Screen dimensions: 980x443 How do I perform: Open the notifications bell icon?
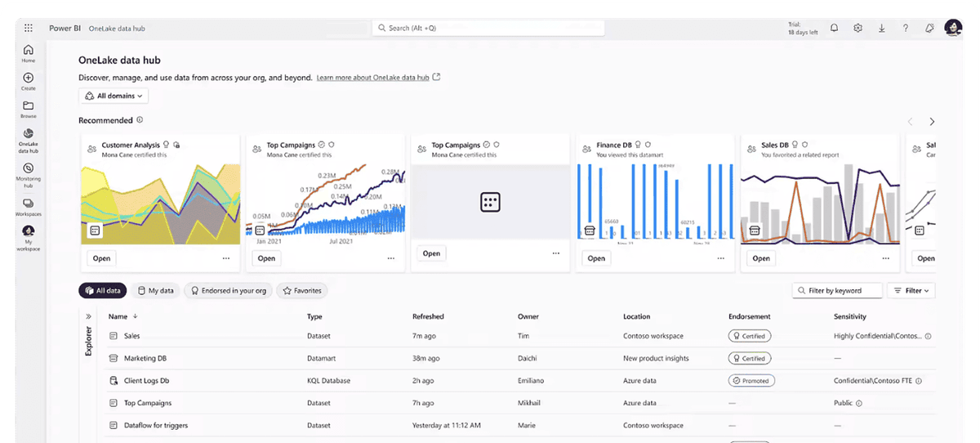[834, 28]
